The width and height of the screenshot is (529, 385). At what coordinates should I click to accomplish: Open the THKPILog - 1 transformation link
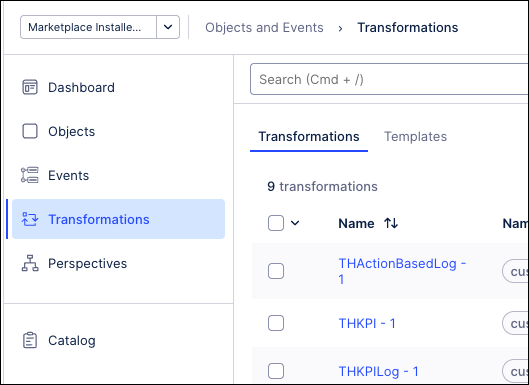(x=378, y=372)
